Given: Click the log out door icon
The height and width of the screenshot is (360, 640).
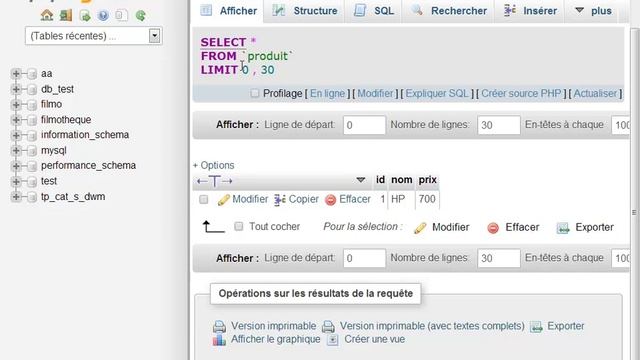Looking at the screenshot, I should [x=66, y=16].
